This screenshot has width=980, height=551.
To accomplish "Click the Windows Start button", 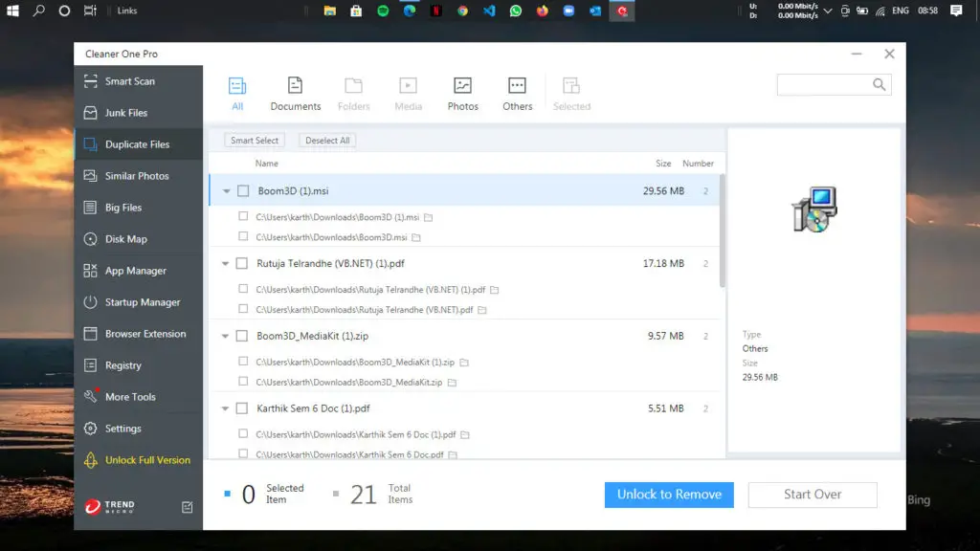I will coord(12,11).
